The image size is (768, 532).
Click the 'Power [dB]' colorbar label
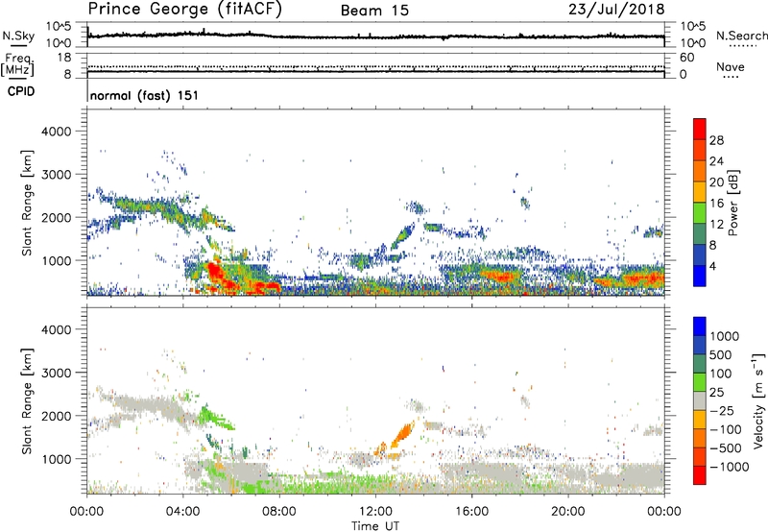tap(732, 203)
